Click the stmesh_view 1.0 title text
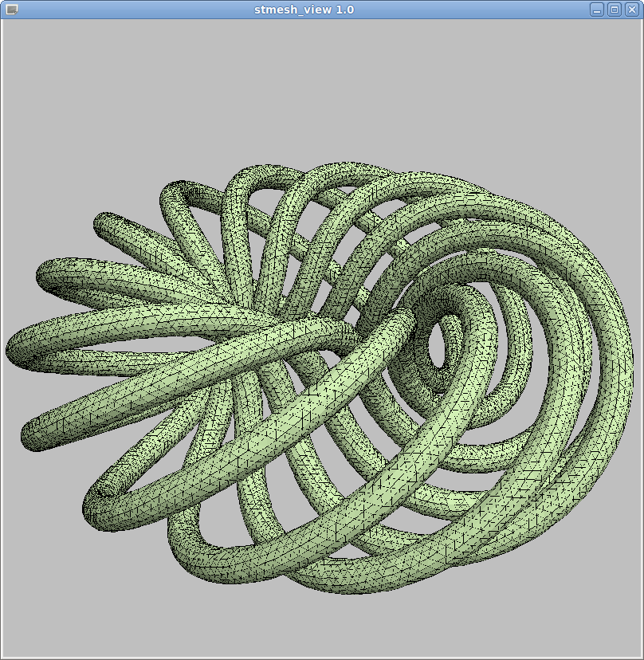 304,10
